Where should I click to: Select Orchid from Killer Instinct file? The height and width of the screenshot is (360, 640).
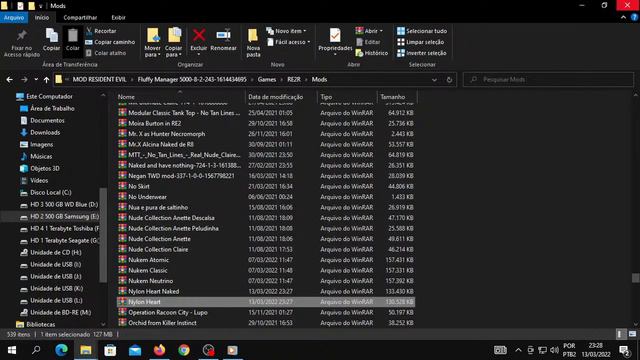pos(162,323)
